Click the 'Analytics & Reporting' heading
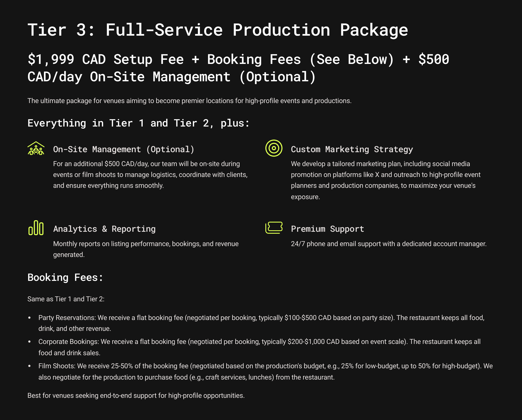The image size is (522, 420). 104,229
